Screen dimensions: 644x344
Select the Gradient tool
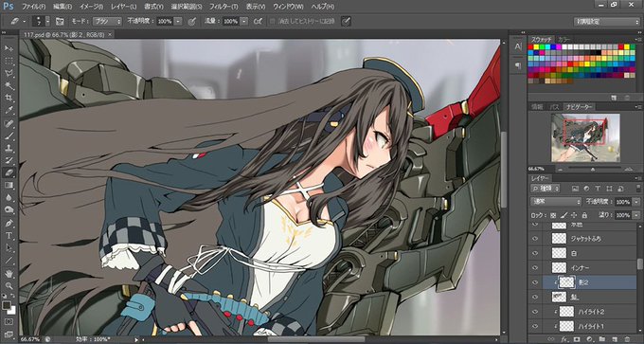(9, 186)
